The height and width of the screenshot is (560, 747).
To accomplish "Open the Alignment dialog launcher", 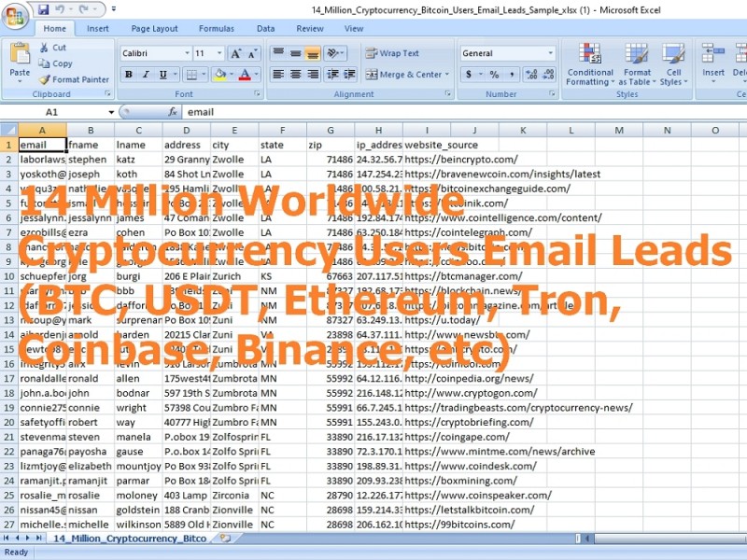I will [448, 94].
